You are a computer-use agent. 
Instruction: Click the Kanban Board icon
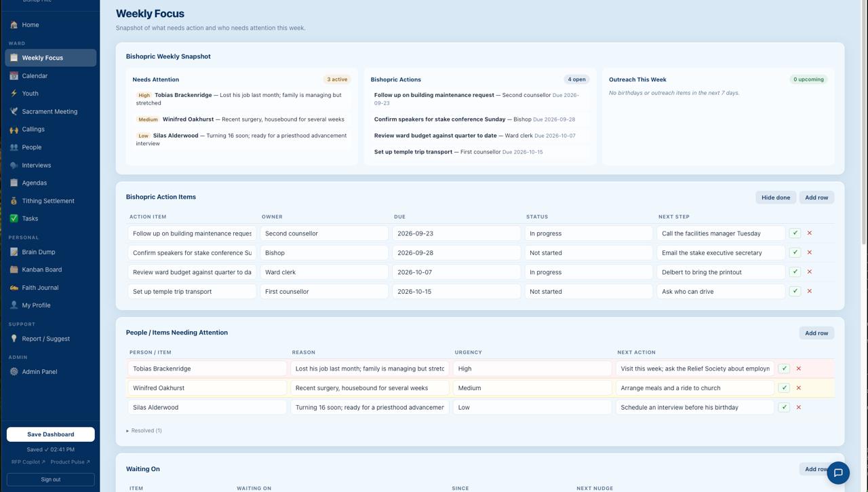[14, 269]
